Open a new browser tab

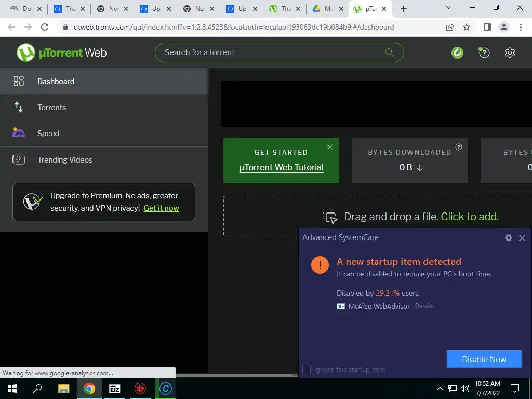click(403, 9)
